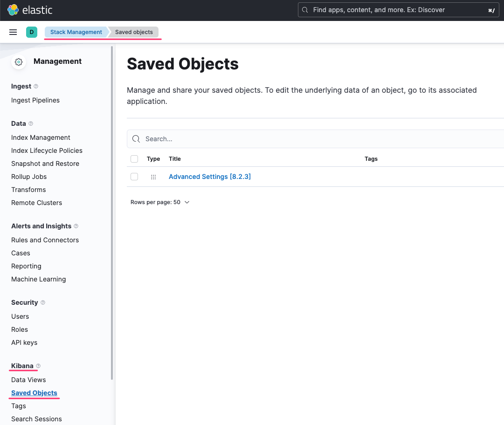Check the select-all checkbox in table header
504x425 pixels.
pyautogui.click(x=134, y=159)
